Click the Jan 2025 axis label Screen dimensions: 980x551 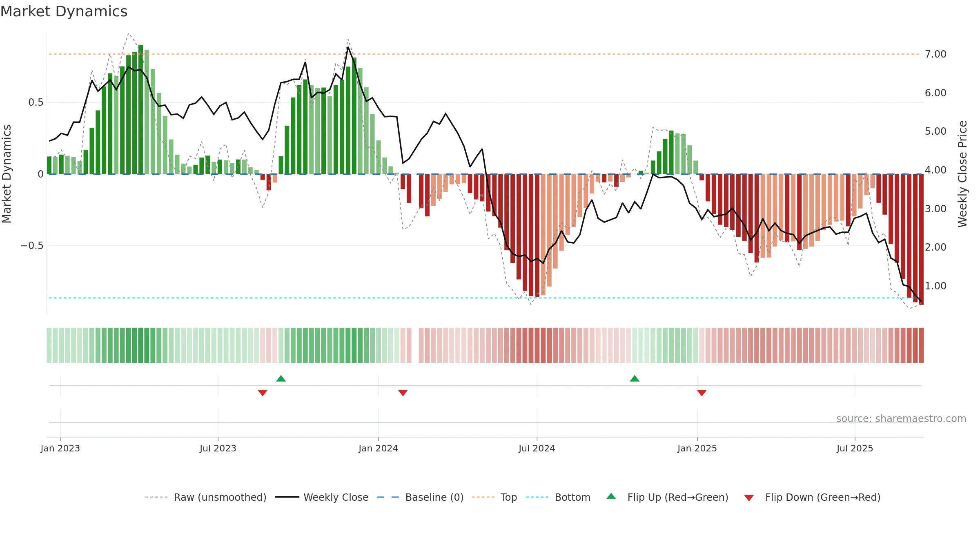pos(697,448)
